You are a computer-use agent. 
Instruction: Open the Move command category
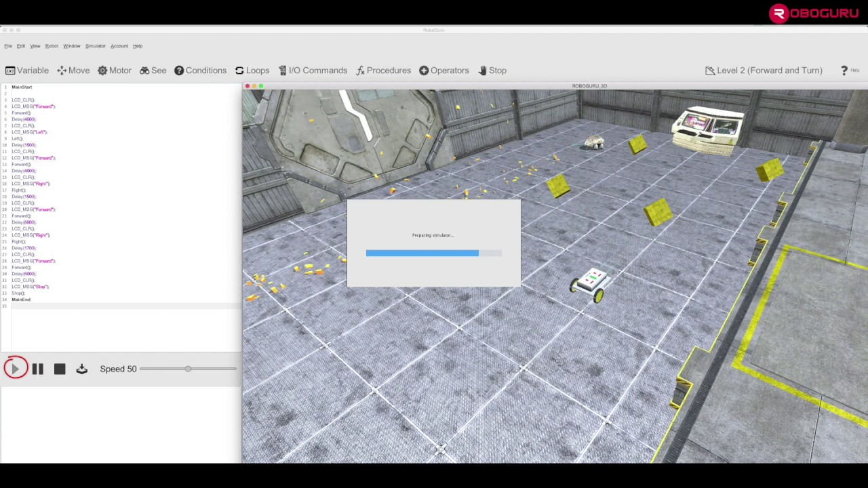tap(73, 70)
